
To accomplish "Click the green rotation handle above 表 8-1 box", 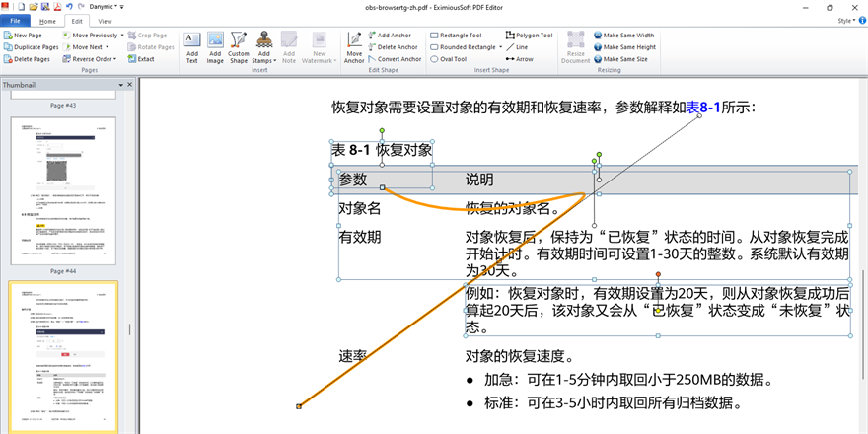I will click(x=382, y=130).
